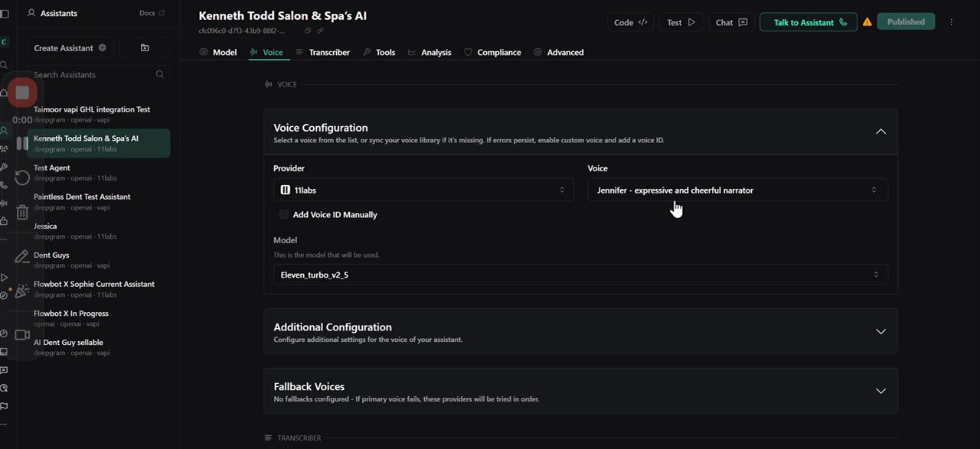Click Talk to Assistant
Screen dimensions: 980x449
[x=810, y=22]
